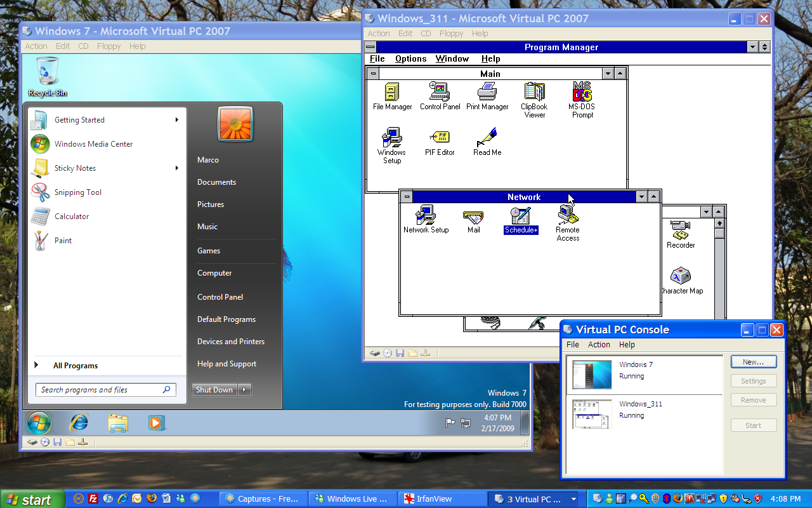Viewport: 812px width, 508px height.
Task: Open Print Manager icon
Action: point(487,97)
